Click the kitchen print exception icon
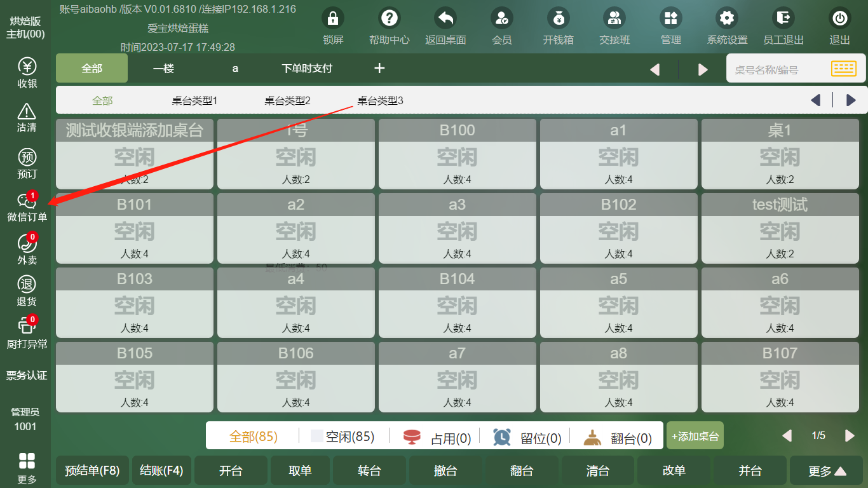The height and width of the screenshot is (488, 868). pyautogui.click(x=27, y=327)
